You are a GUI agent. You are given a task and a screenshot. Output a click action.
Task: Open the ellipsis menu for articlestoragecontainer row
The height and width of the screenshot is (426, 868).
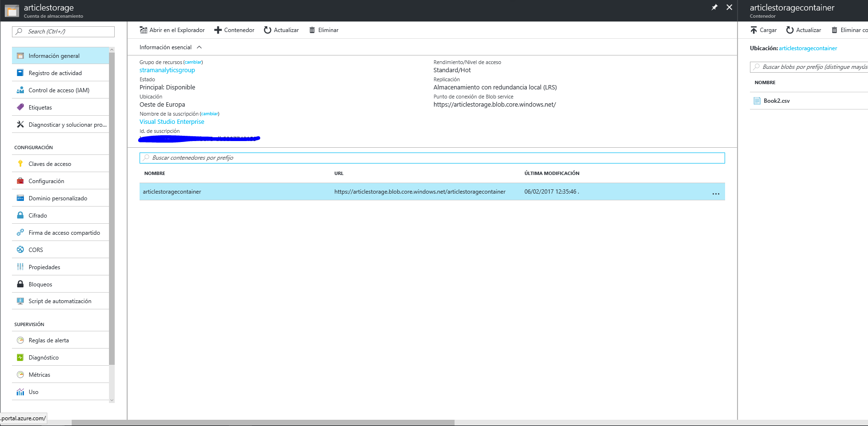pyautogui.click(x=716, y=194)
